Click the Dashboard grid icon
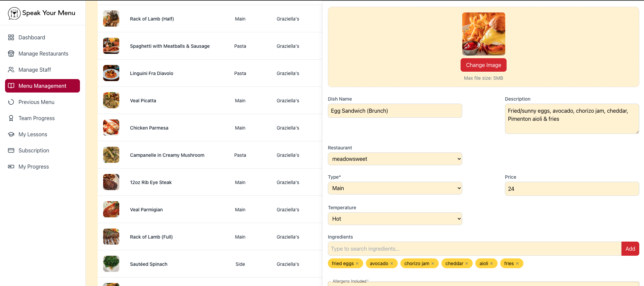The image size is (644, 286). 11,37
